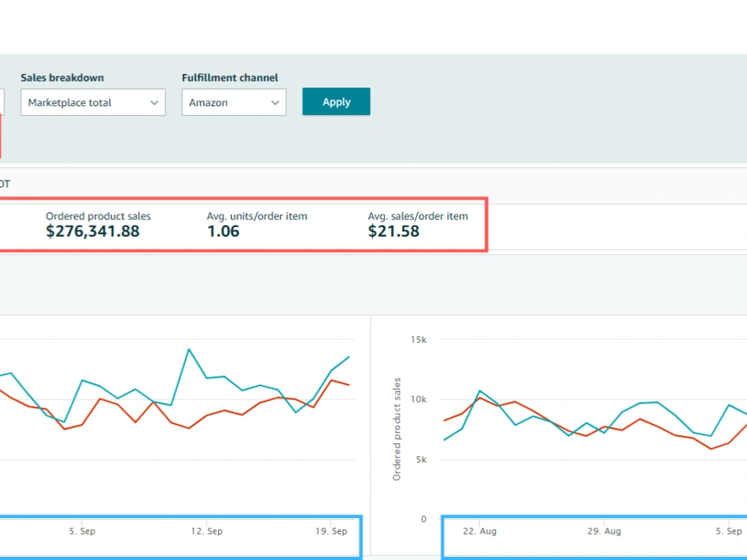Click the 19. Sep axis label
Image resolution: width=747 pixels, height=560 pixels.
tap(331, 531)
